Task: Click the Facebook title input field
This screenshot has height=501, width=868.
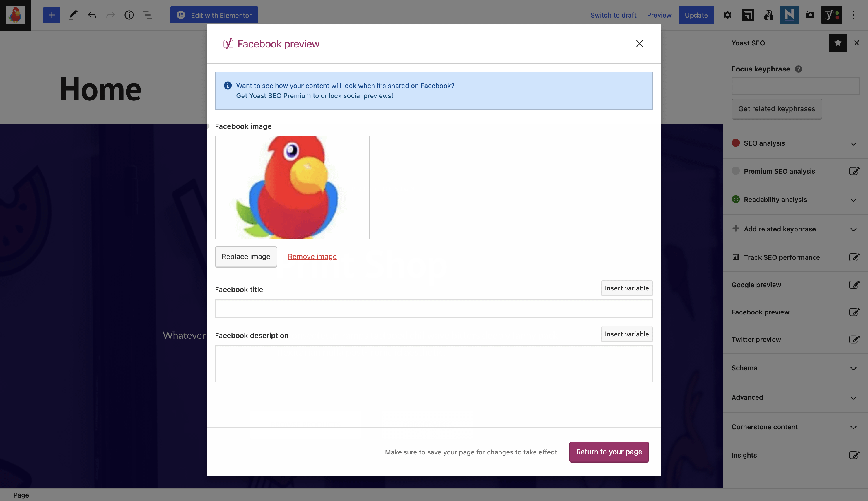Action: coord(433,308)
